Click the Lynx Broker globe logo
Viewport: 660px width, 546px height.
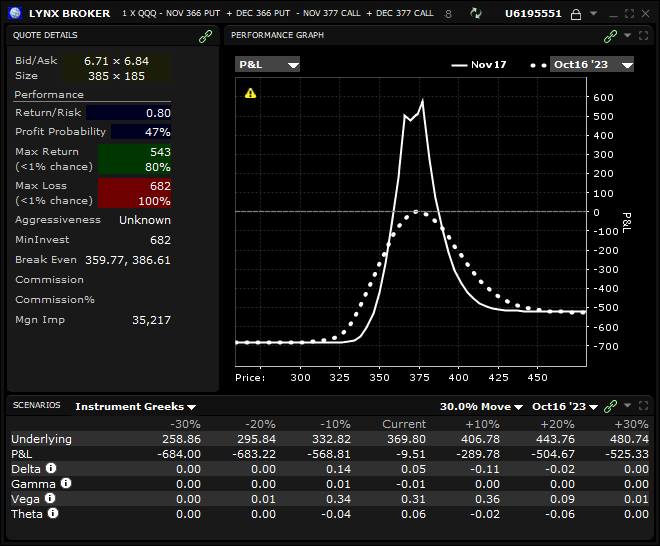15,13
